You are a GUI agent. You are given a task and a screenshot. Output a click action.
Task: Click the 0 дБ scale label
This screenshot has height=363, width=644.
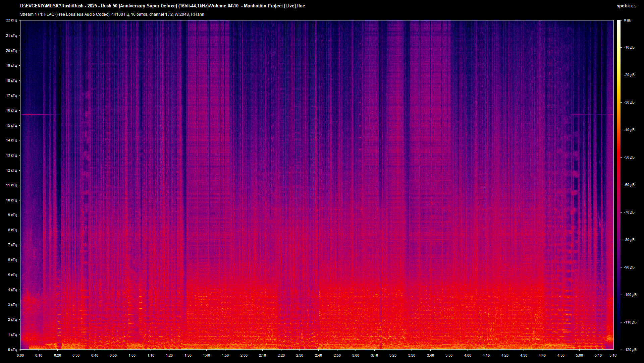pyautogui.click(x=627, y=20)
